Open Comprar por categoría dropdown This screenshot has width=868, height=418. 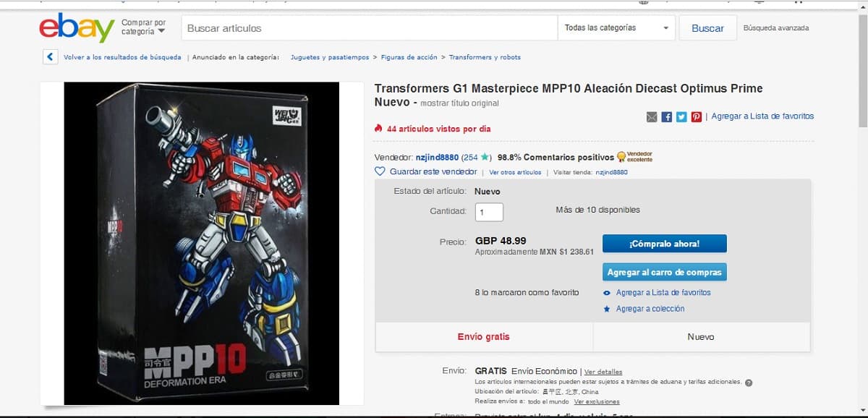click(143, 27)
